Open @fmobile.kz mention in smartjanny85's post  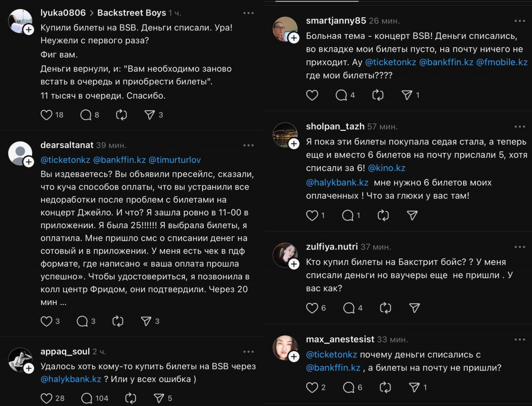[x=502, y=62]
